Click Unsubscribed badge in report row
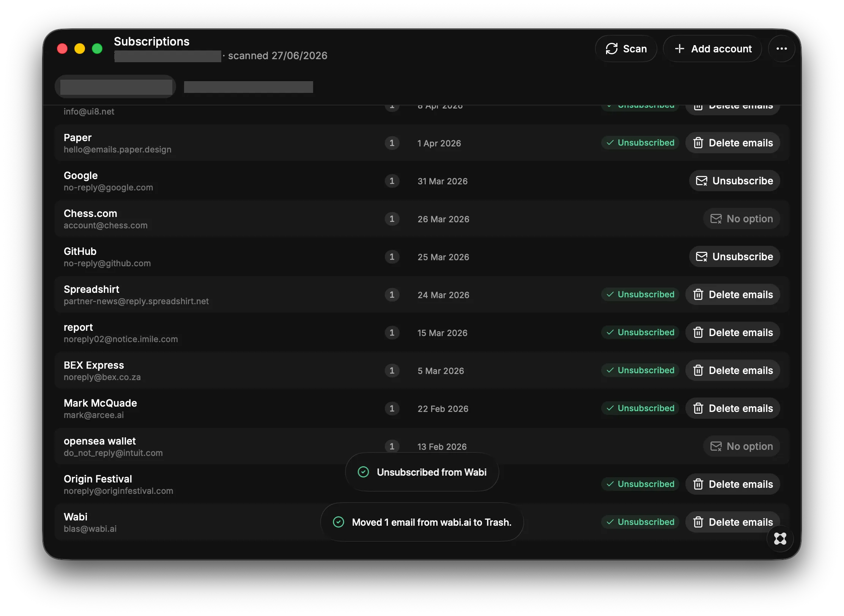This screenshot has height=616, width=844. coord(640,332)
